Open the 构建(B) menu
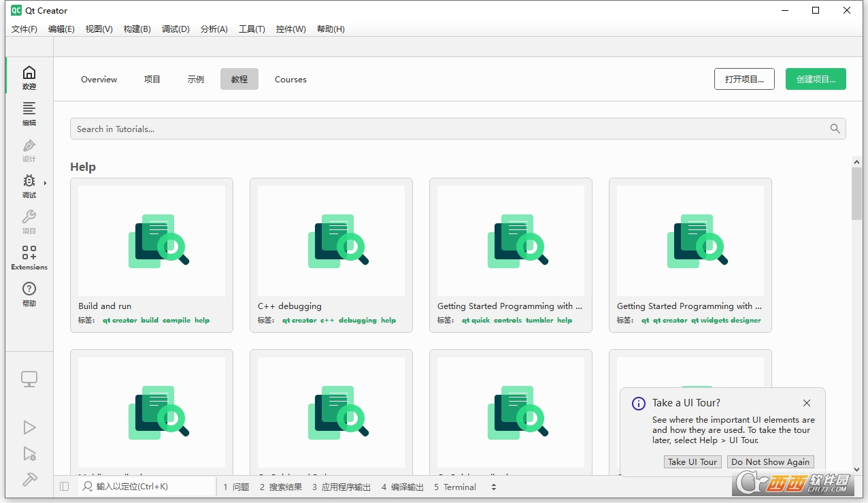Viewport: 868px width, 503px height. click(137, 29)
